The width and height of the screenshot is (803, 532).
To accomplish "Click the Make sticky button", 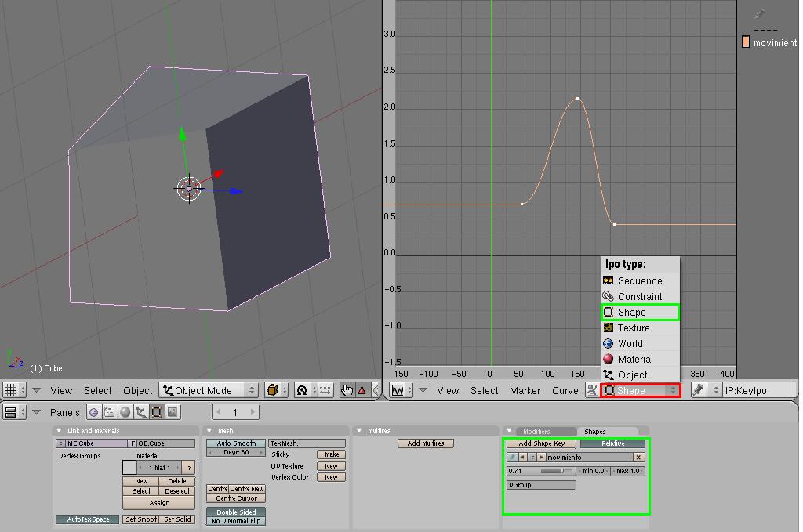I will pyautogui.click(x=332, y=454).
